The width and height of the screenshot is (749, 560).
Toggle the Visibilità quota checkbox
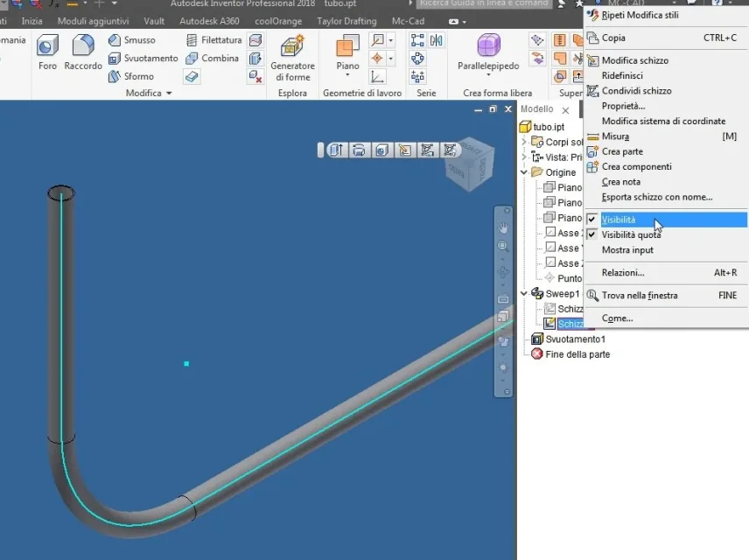(591, 235)
